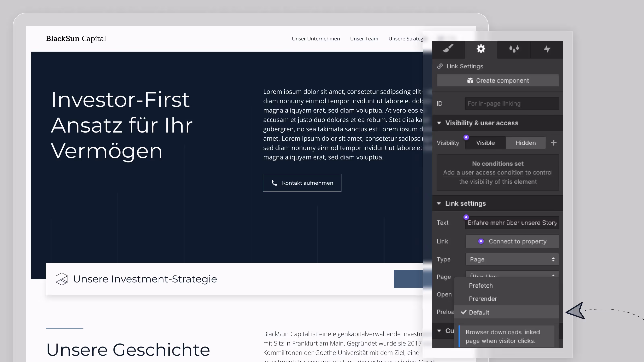The height and width of the screenshot is (362, 644).
Task: Click 'Unsere Geschichte' heading
Action: coord(128,350)
